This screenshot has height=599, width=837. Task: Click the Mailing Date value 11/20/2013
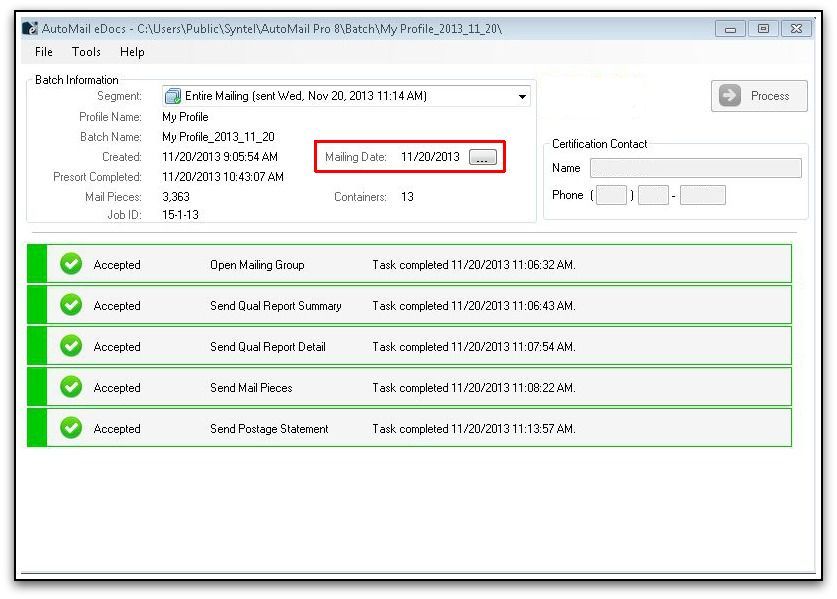pyautogui.click(x=430, y=157)
